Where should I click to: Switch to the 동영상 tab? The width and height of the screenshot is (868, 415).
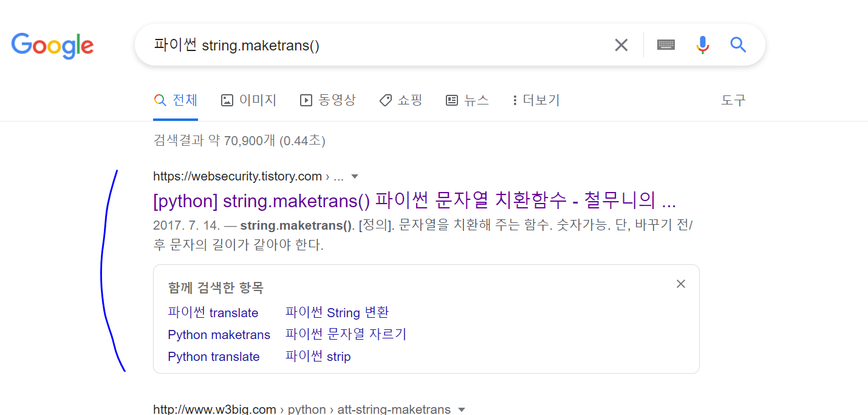click(328, 100)
